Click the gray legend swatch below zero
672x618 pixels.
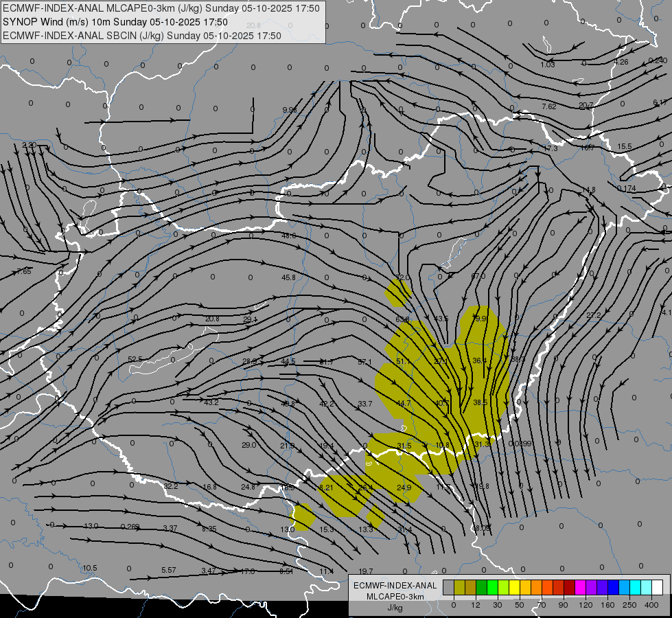coord(448,587)
